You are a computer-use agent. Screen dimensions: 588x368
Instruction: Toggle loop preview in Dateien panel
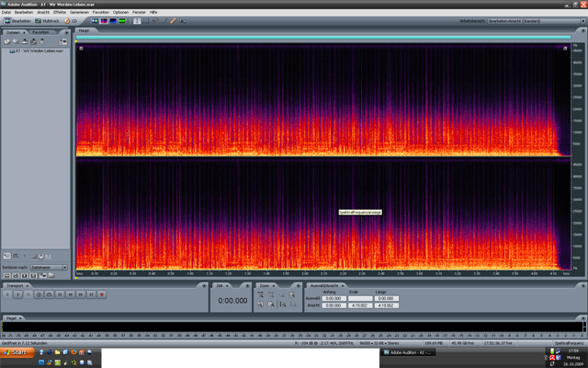pyautogui.click(x=16, y=256)
